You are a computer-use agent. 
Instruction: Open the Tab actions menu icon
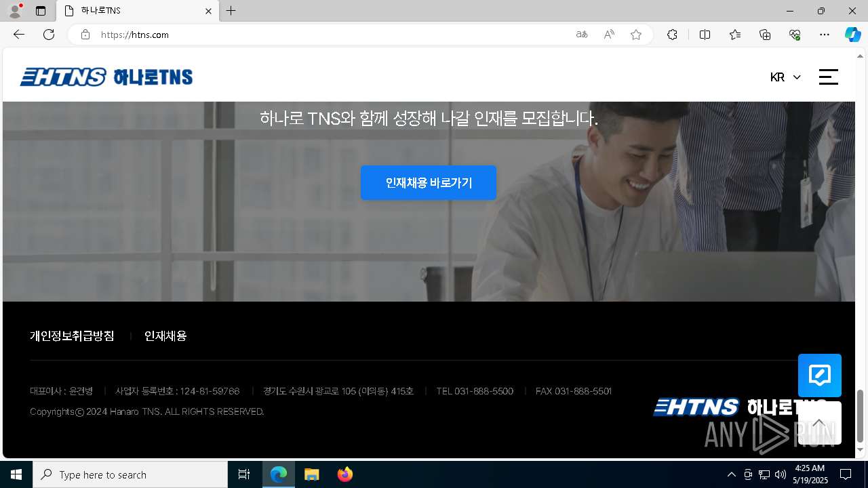41,11
